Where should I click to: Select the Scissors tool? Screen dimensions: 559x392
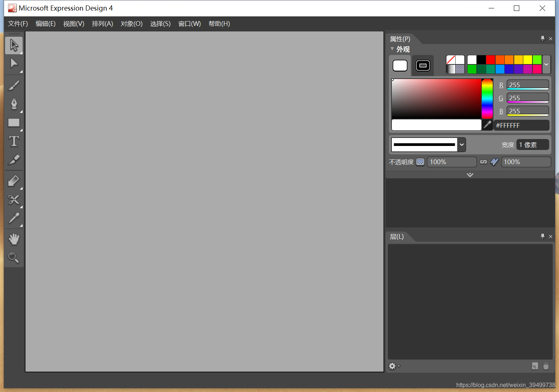point(14,199)
